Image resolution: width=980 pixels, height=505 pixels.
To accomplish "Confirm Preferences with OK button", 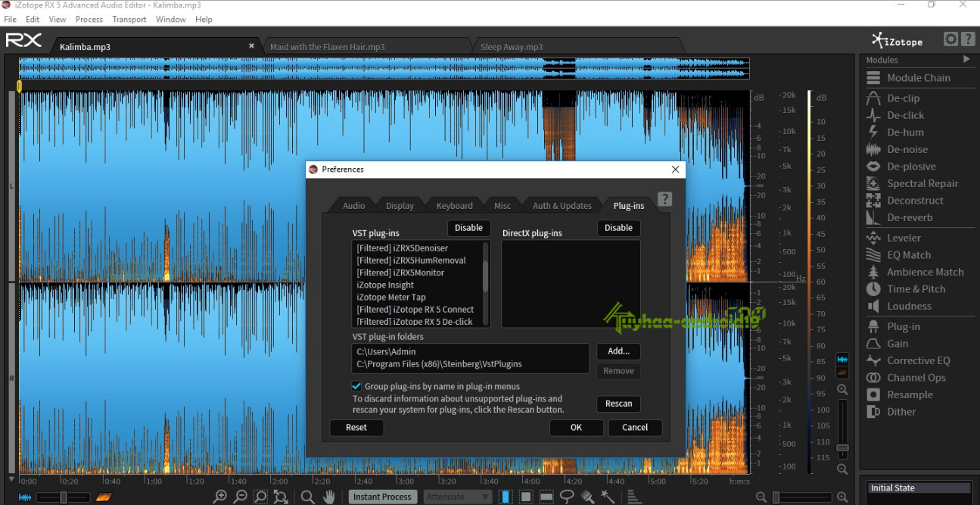I will coord(576,427).
